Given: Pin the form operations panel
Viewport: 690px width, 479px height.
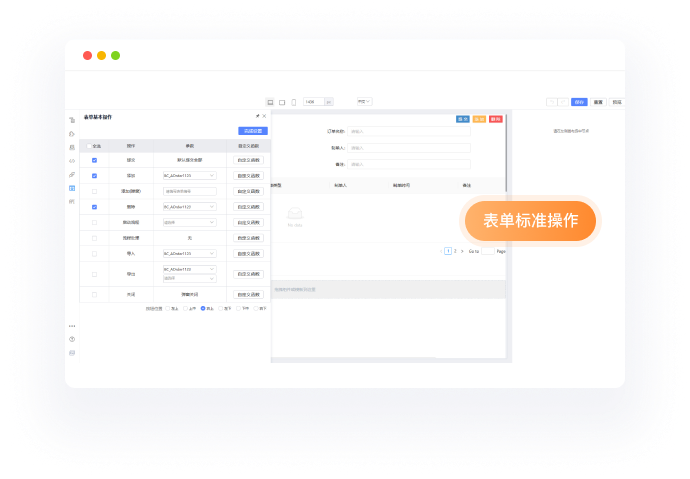Looking at the screenshot, I should pyautogui.click(x=257, y=116).
